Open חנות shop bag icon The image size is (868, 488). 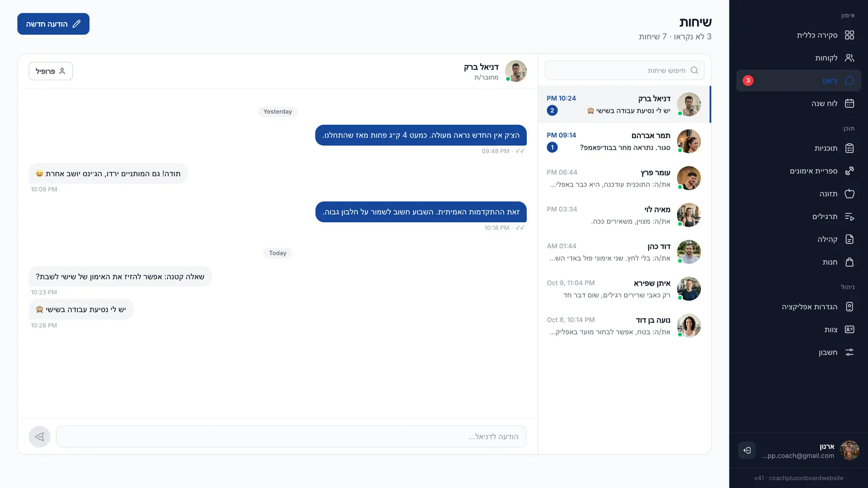point(850,262)
